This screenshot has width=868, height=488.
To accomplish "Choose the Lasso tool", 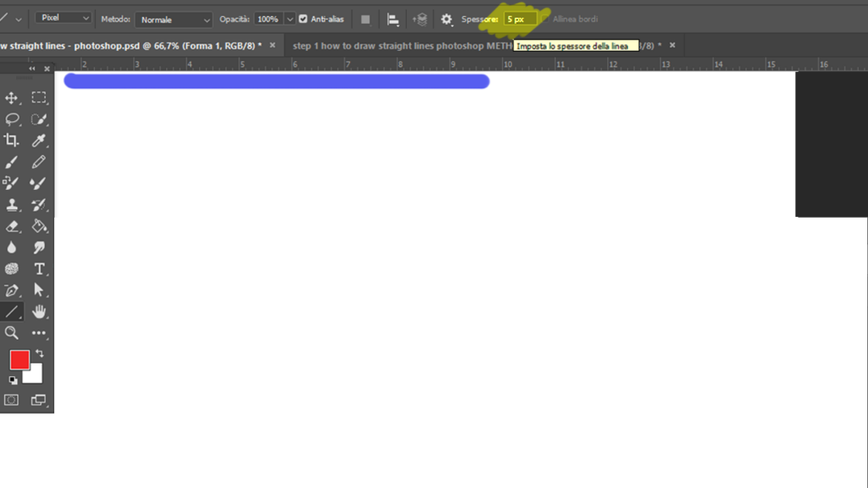I will 12,119.
